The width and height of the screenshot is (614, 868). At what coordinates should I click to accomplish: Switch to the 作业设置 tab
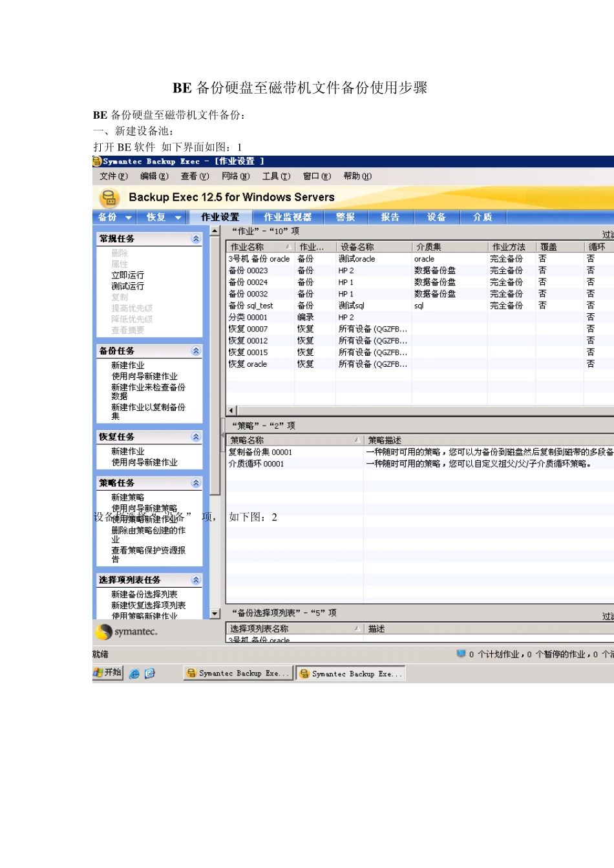(220, 218)
